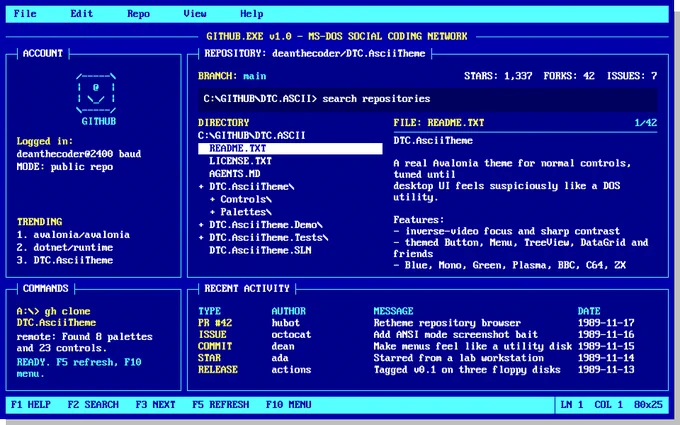Click F2 SEARCH in bottom bar

tap(93, 405)
